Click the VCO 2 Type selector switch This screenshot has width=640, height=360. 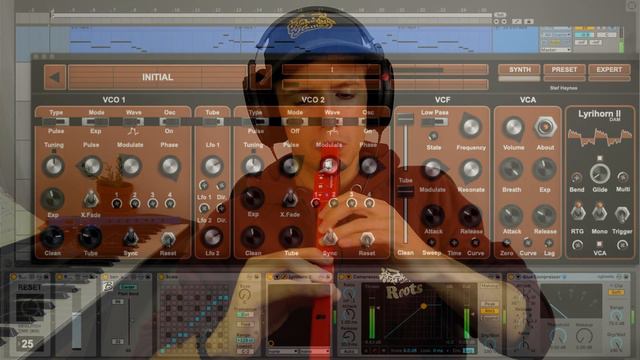[256, 122]
